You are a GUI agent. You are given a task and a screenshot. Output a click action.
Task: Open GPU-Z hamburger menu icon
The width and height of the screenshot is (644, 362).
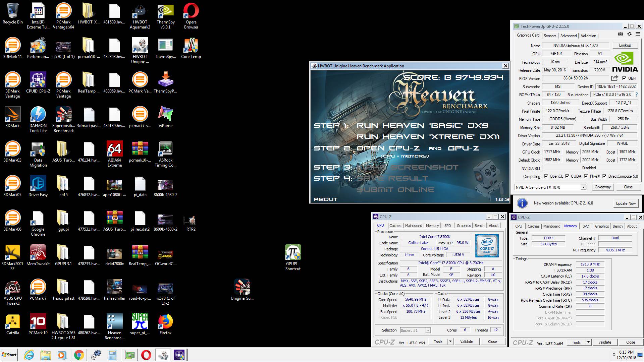point(638,34)
